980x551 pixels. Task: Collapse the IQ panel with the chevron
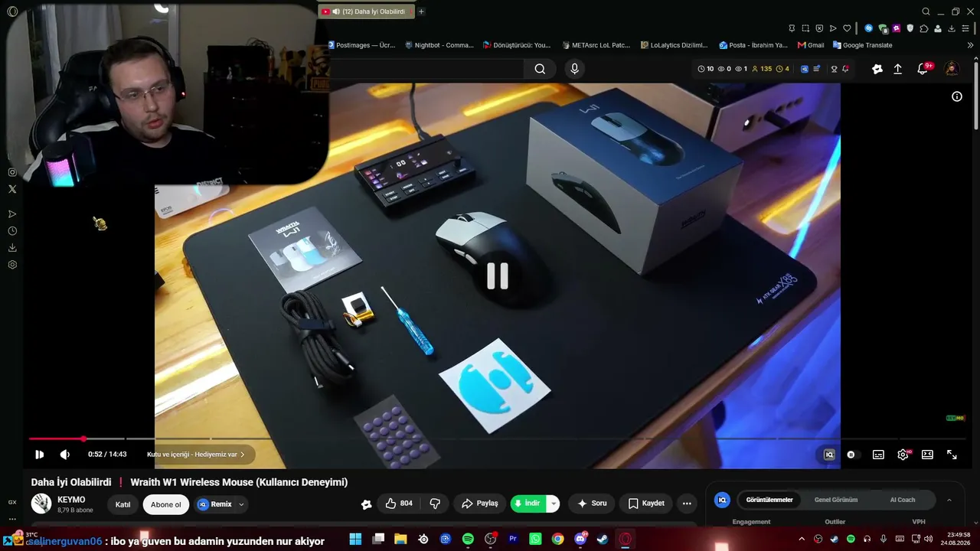949,500
